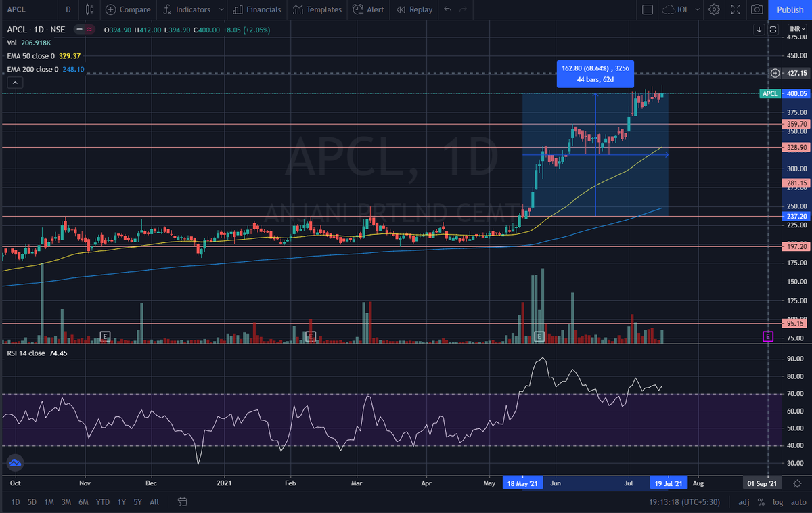Click the earnings E marker near June
The width and height of the screenshot is (812, 513).
[x=539, y=336]
